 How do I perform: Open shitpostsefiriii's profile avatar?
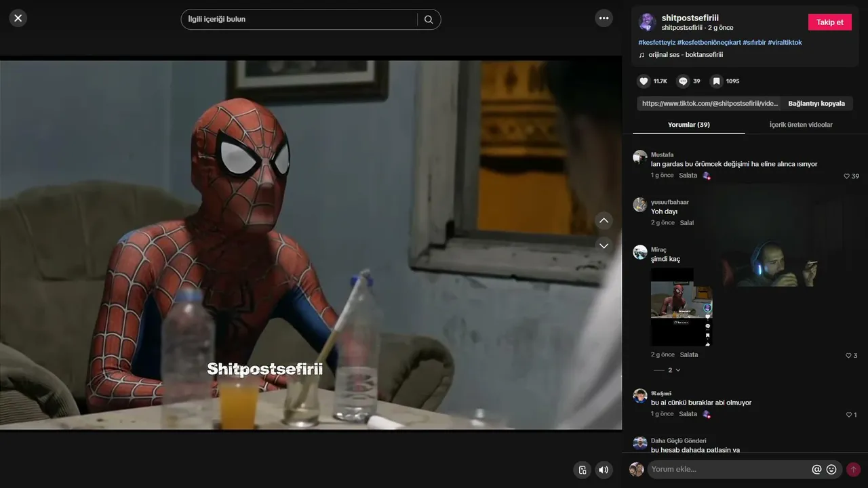tap(647, 22)
